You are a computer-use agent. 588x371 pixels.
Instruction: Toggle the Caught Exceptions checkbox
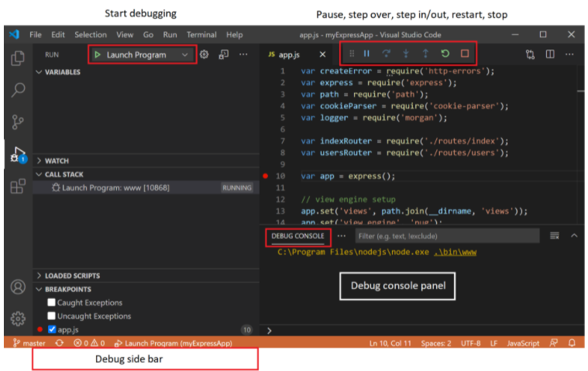[51, 302]
